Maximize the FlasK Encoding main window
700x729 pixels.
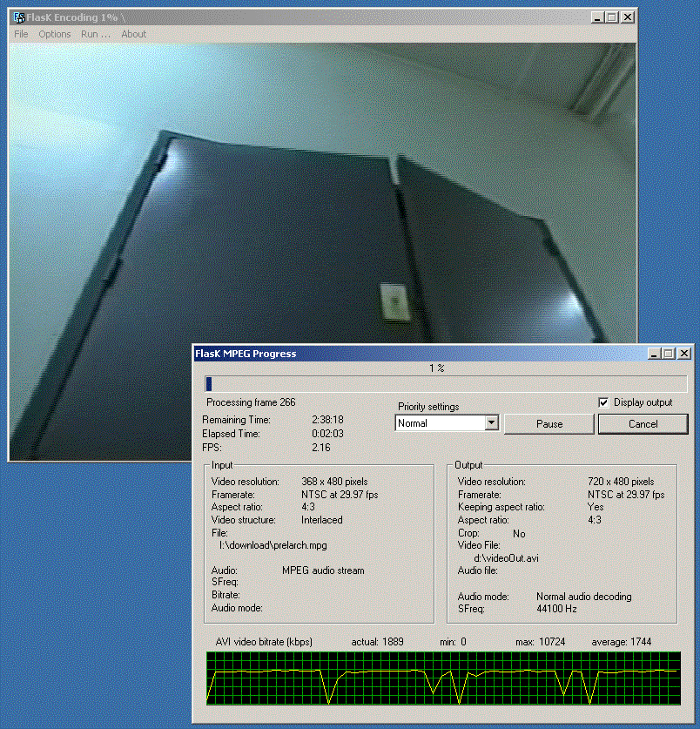point(612,16)
